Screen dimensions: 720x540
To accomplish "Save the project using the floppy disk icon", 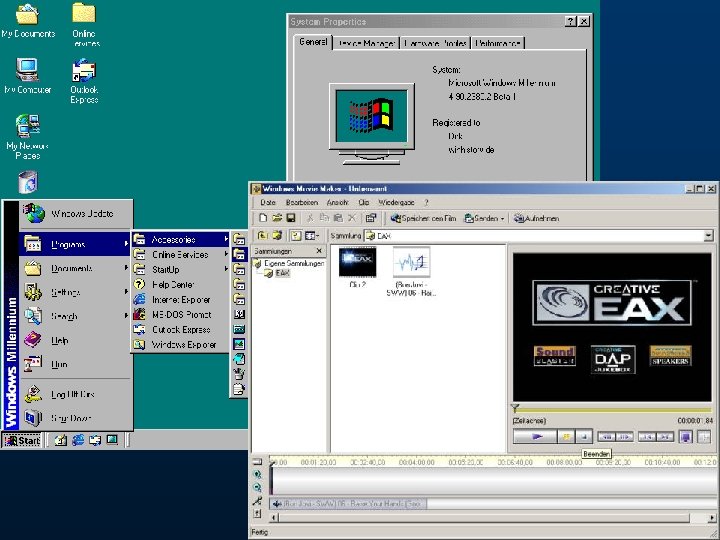I will pyautogui.click(x=291, y=218).
